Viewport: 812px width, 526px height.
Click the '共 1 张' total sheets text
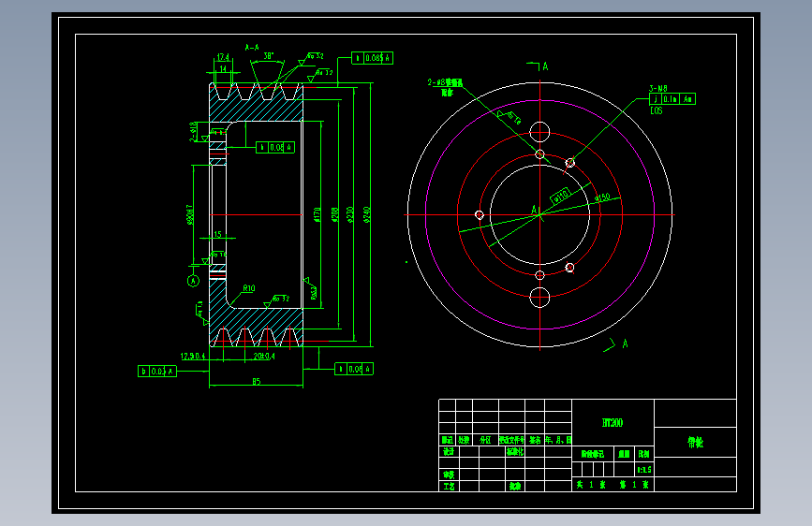point(591,485)
